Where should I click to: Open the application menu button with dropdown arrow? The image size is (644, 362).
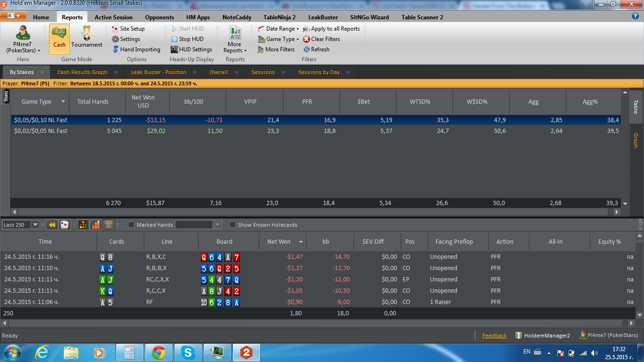point(13,16)
